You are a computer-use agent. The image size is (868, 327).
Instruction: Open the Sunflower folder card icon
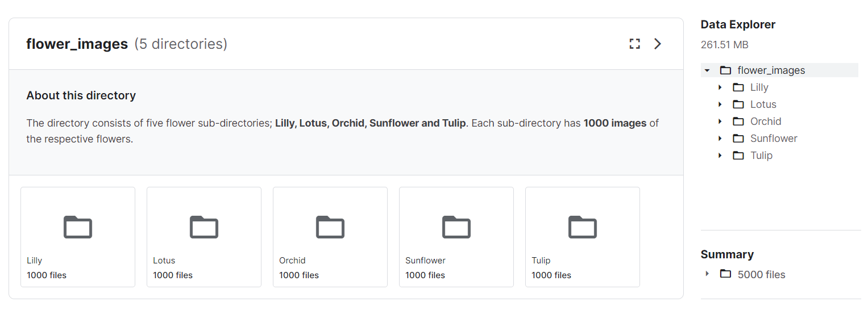pyautogui.click(x=456, y=227)
